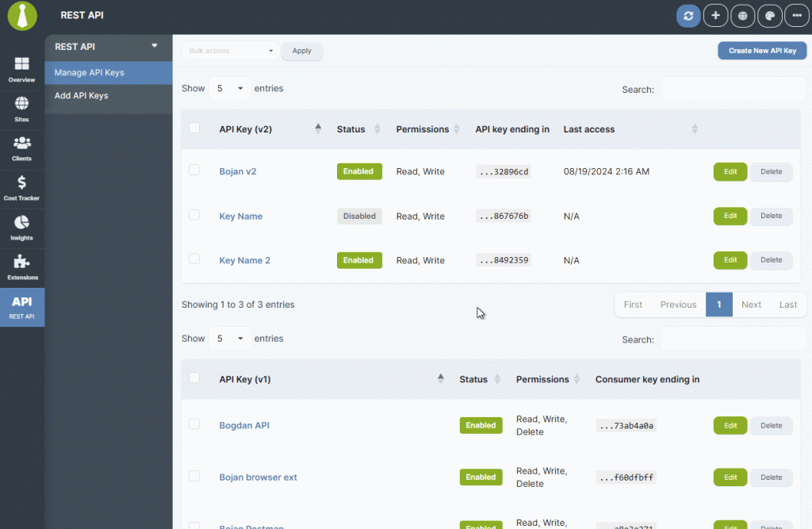Image resolution: width=812 pixels, height=529 pixels.
Task: Open the theme palette picker in the header
Action: [769, 15]
